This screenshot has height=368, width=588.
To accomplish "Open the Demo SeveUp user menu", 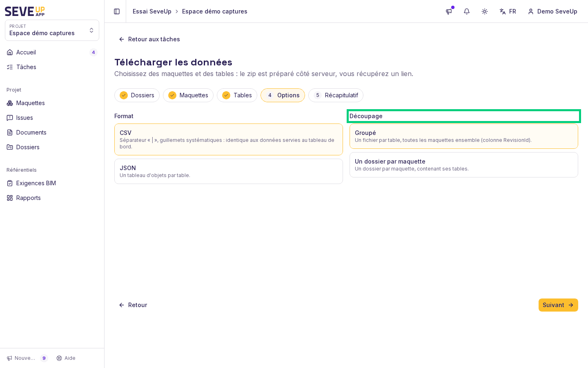I will [x=552, y=11].
